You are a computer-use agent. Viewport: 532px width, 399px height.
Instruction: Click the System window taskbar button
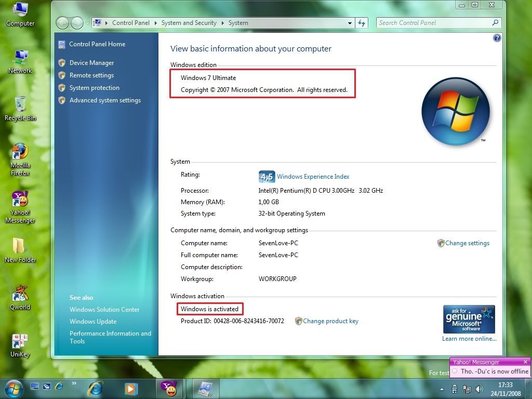coord(206,389)
